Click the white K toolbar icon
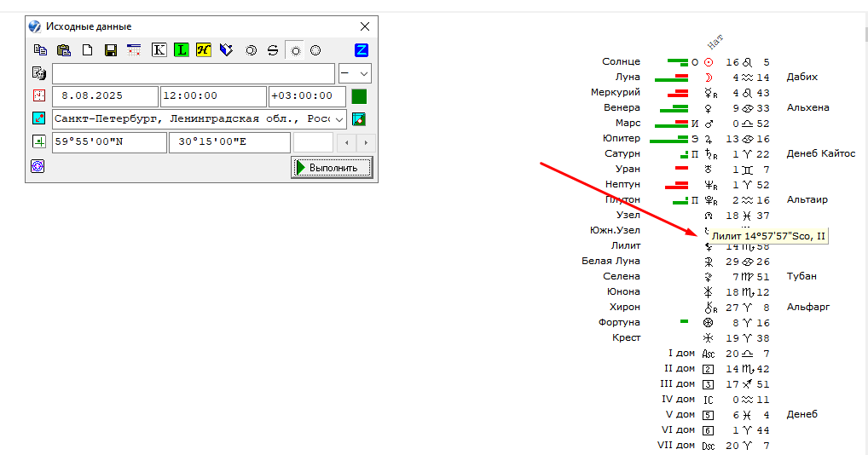Screen dimensions: 868x455 point(159,50)
